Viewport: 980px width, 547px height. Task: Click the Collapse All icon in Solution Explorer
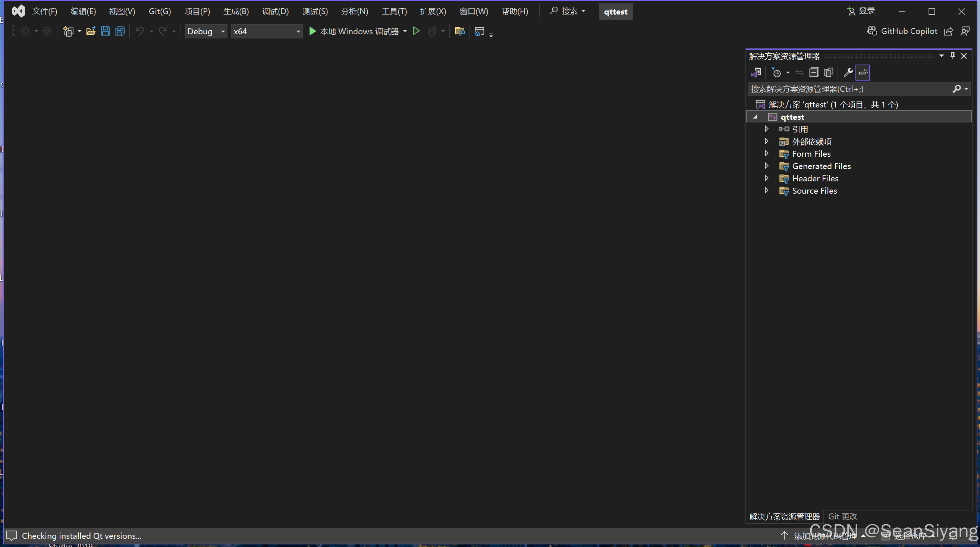(814, 72)
